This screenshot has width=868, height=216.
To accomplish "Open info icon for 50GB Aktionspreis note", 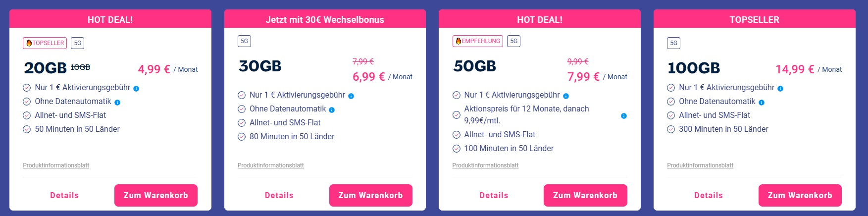I will pyautogui.click(x=624, y=116).
